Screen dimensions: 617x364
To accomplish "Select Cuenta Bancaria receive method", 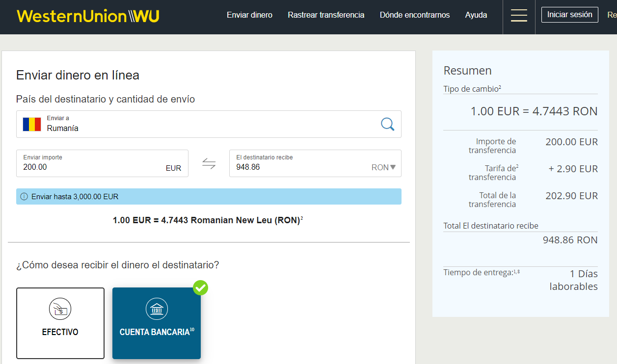I will point(157,323).
